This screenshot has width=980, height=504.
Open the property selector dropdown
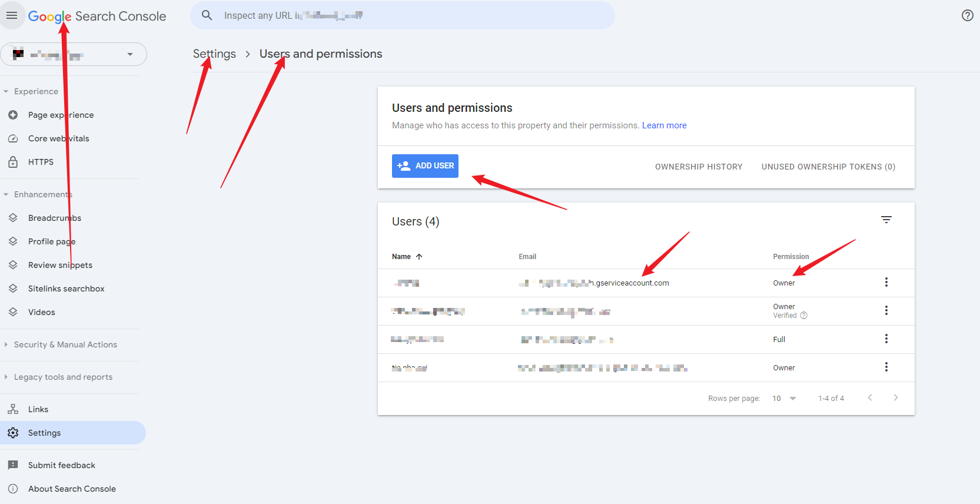click(x=74, y=54)
